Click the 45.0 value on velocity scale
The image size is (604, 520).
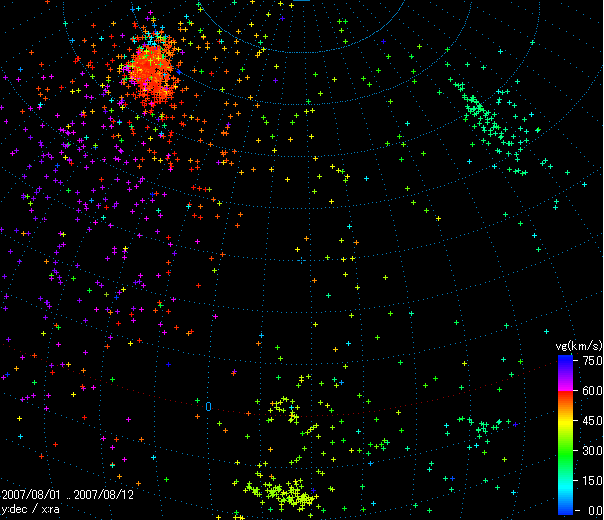[592, 421]
